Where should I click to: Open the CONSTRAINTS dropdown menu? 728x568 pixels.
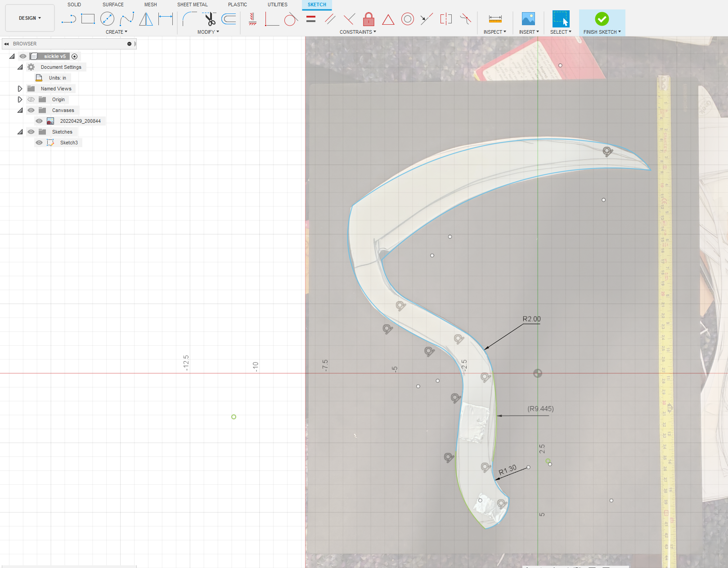pos(357,32)
